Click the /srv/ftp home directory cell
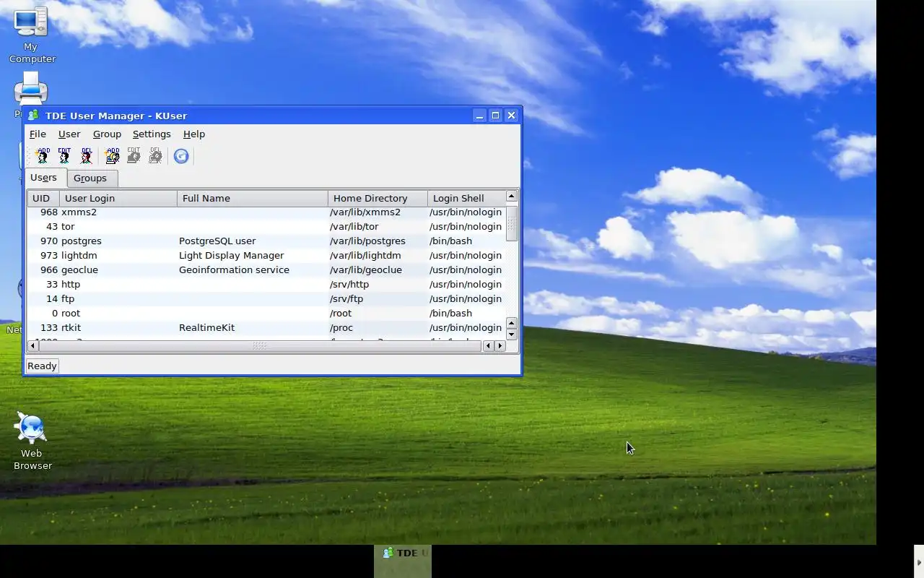Image resolution: width=924 pixels, height=578 pixels. click(x=346, y=299)
